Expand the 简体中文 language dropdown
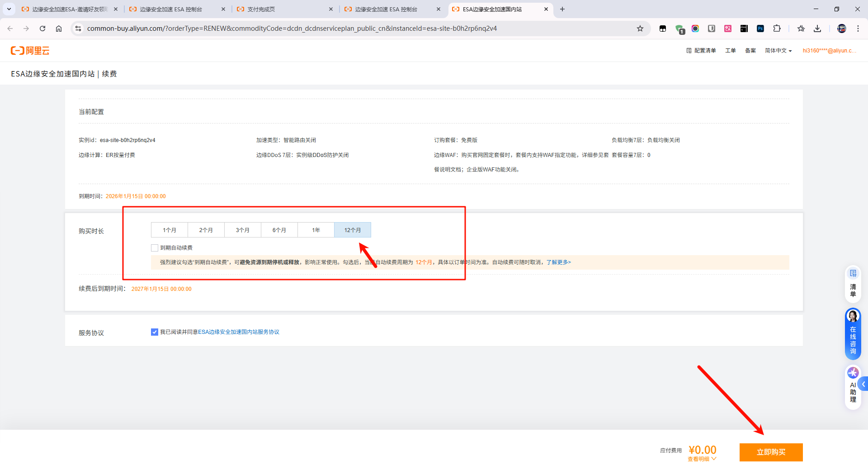 [x=778, y=51]
